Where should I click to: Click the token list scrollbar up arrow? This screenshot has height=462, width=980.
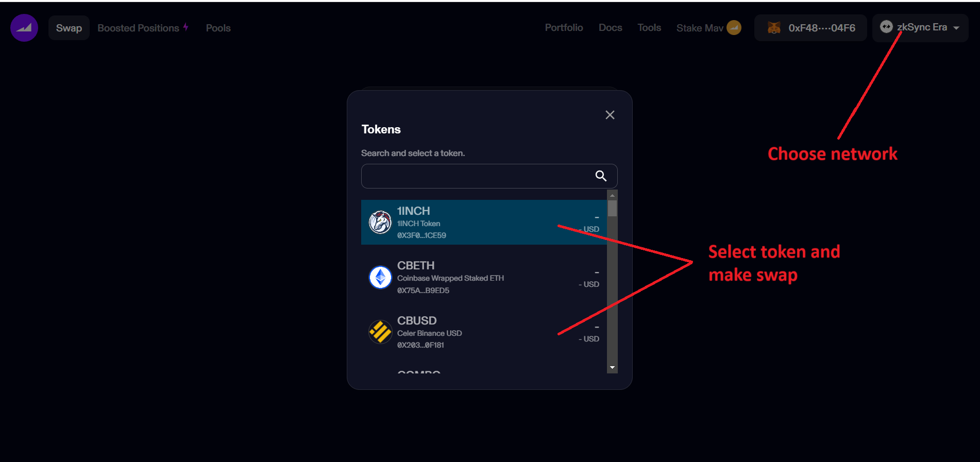pos(612,195)
